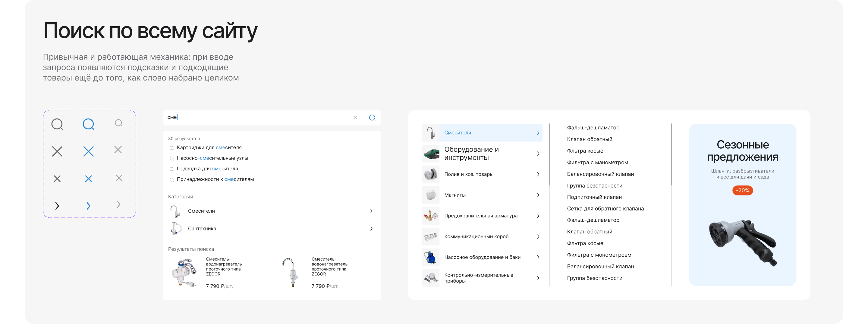Click the large blue magnifier icon in icon set
The height and width of the screenshot is (329, 868).
tap(88, 124)
